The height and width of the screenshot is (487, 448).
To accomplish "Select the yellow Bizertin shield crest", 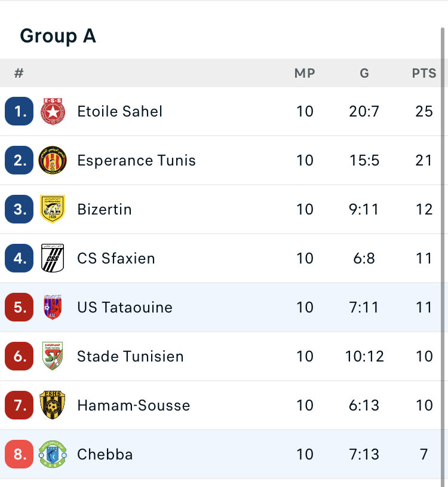I will 53,209.
